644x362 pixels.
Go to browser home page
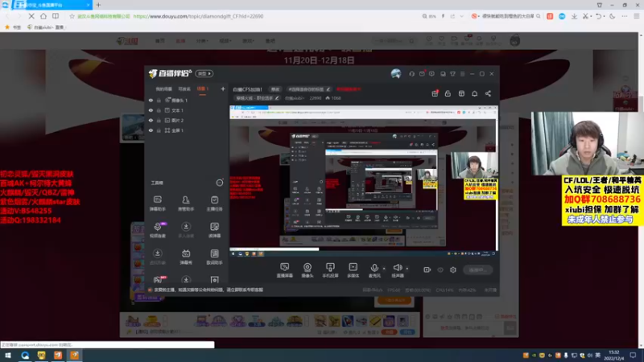(x=43, y=16)
